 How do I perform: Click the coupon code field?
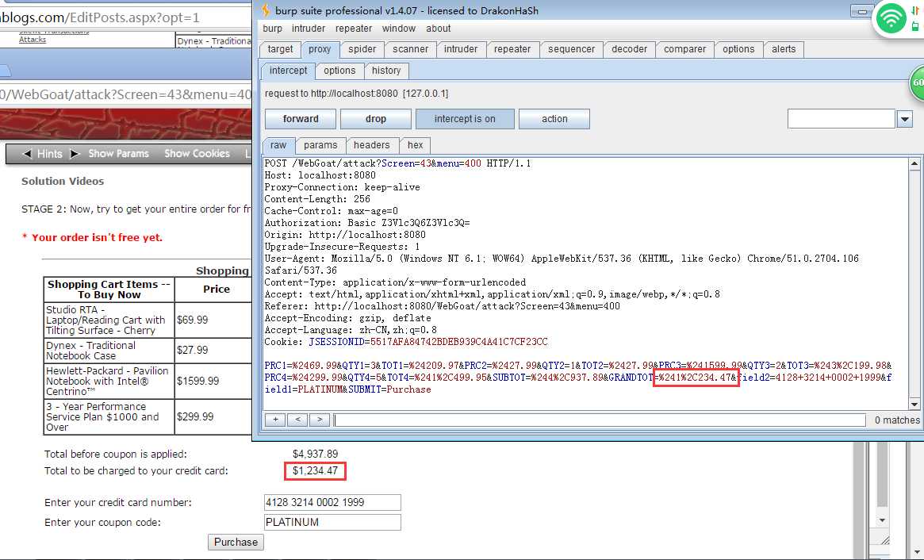tap(332, 522)
